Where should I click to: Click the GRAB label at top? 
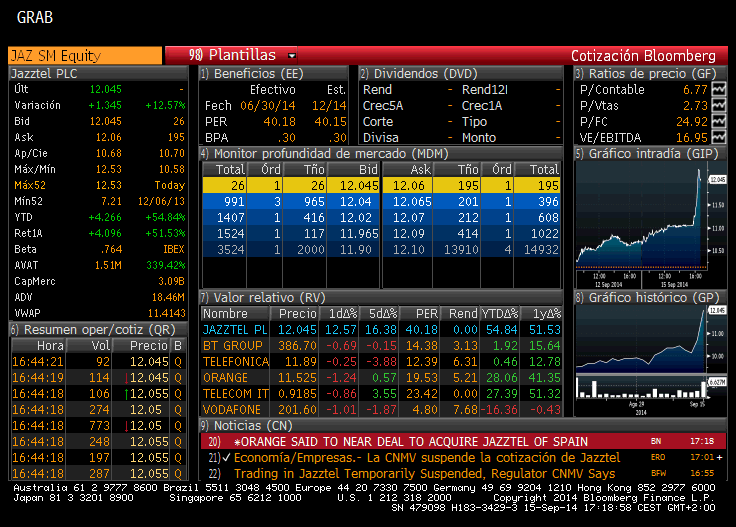coord(35,17)
